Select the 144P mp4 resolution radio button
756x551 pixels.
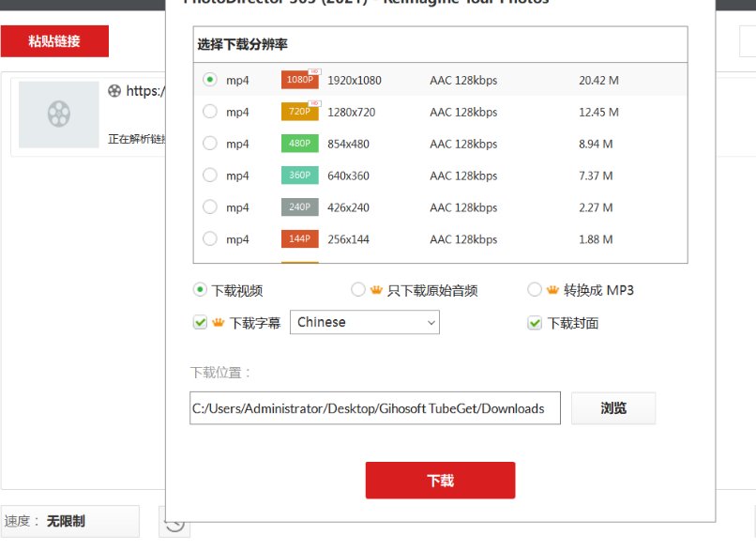210,238
